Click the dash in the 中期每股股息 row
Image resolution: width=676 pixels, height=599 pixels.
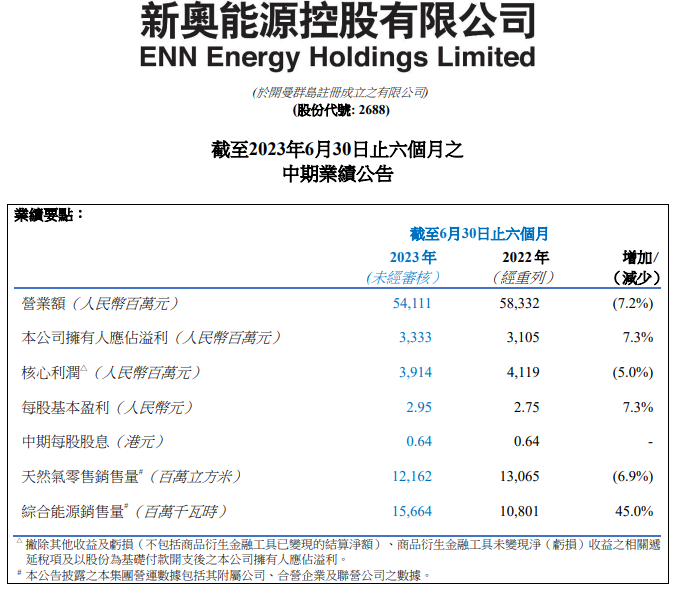pyautogui.click(x=650, y=442)
